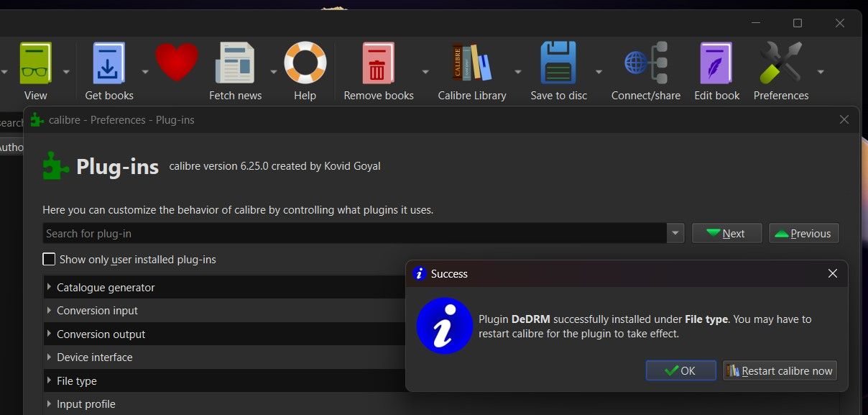Click the Save to disc floppy icon
Screen dimensions: 868x415
coord(560,63)
